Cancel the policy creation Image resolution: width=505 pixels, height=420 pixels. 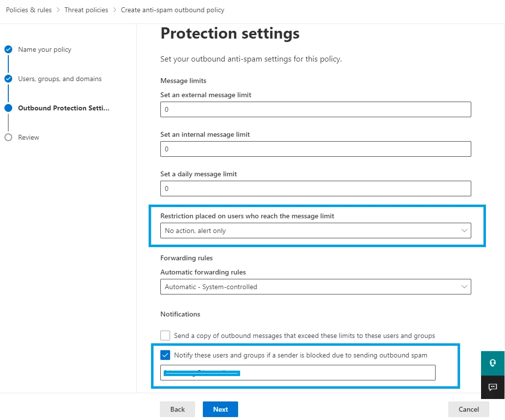[468, 409]
